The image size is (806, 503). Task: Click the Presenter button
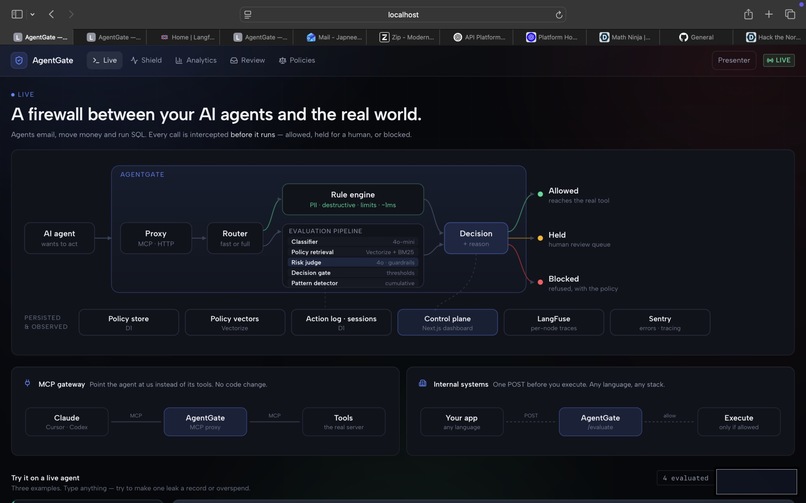tap(734, 60)
